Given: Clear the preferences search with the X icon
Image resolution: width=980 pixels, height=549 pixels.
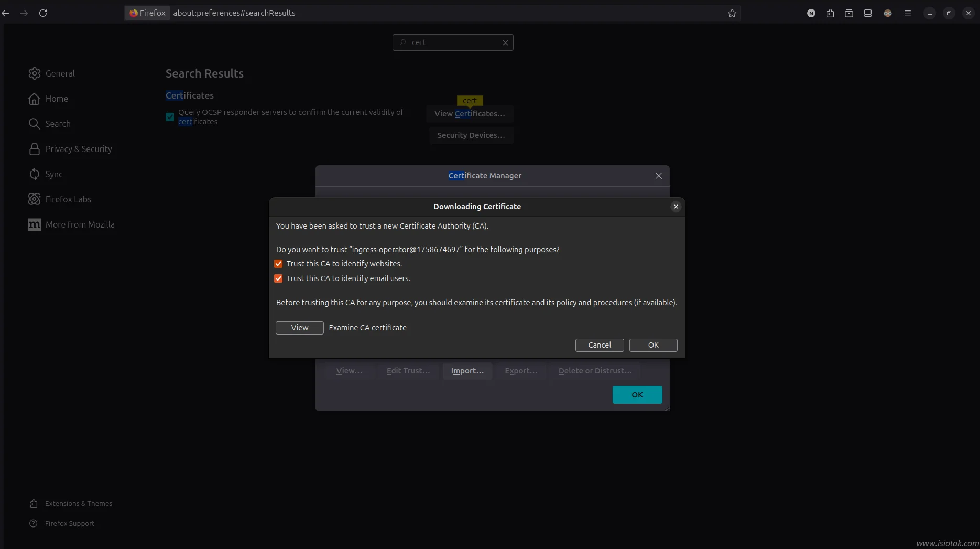Looking at the screenshot, I should pyautogui.click(x=505, y=42).
